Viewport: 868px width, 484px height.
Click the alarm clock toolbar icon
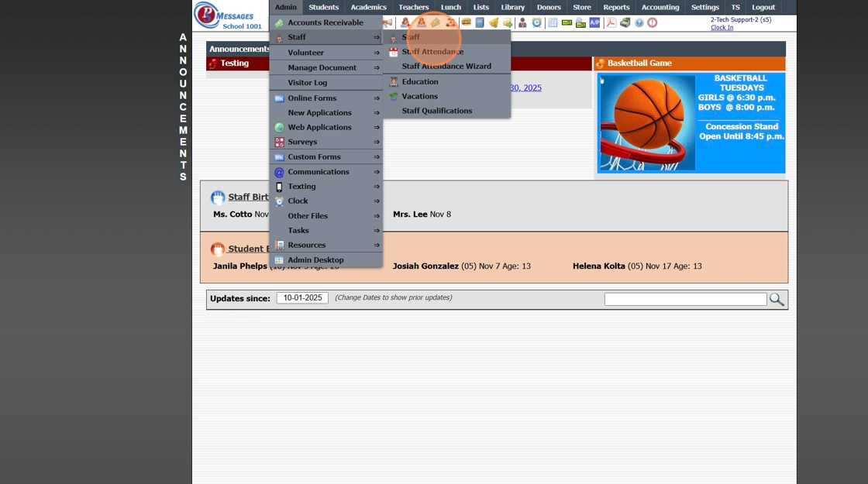537,22
